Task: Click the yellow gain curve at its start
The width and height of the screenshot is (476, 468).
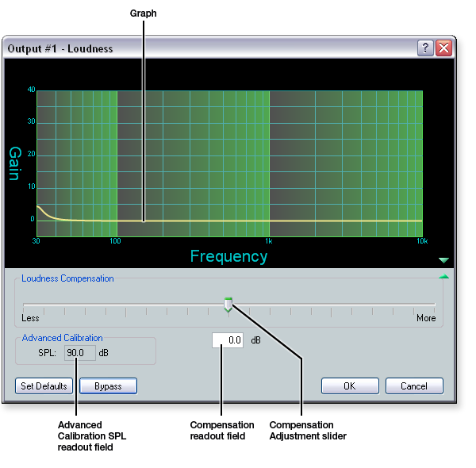Action: pyautogui.click(x=38, y=207)
